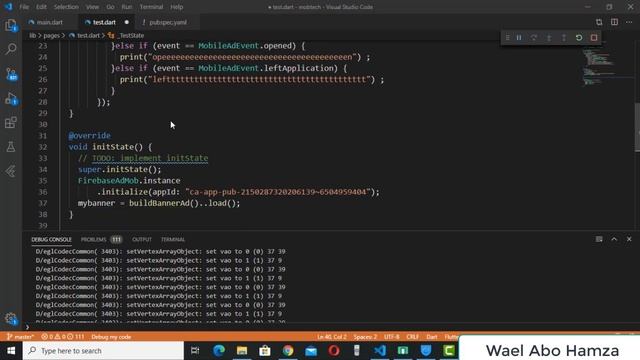Open the Help menu
Image resolution: width=640 pixels, height=360 pixels.
[x=177, y=7]
